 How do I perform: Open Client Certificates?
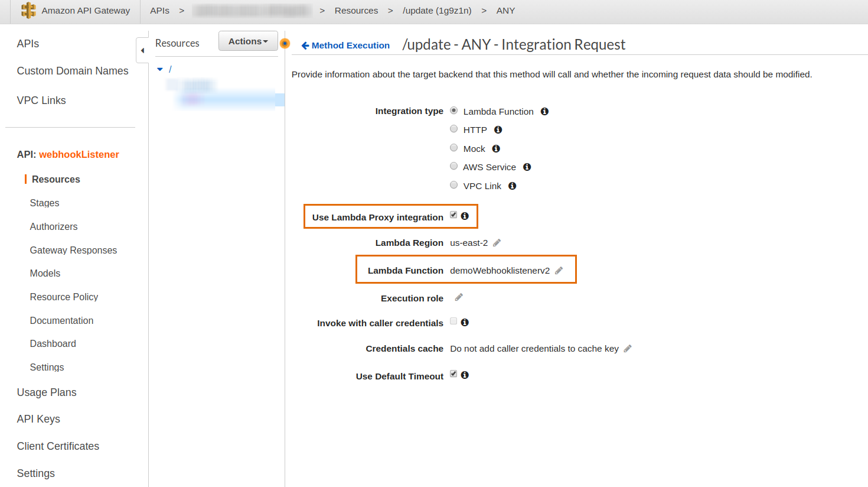[58, 446]
